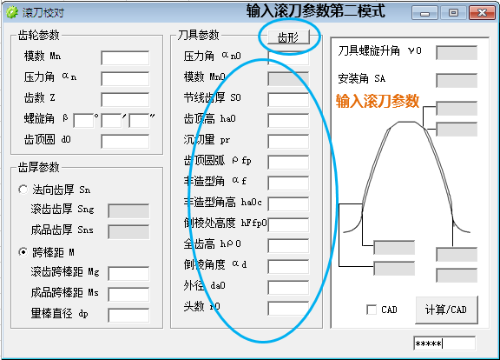Click the 模数 Mn0 disabled field
The image size is (500, 360).
click(288, 79)
